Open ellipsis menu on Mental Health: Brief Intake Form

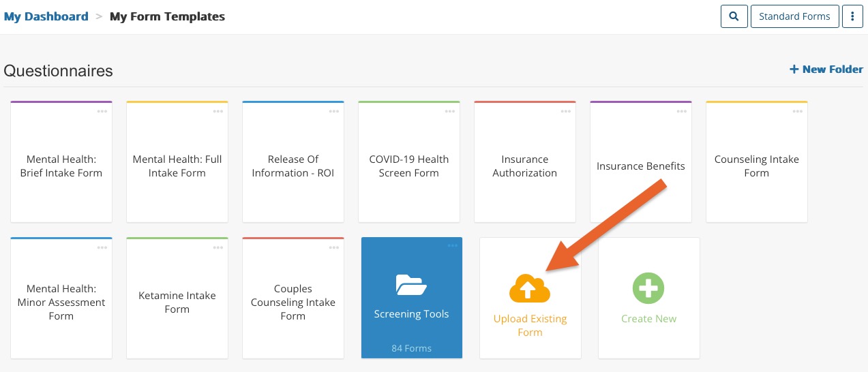[102, 111]
